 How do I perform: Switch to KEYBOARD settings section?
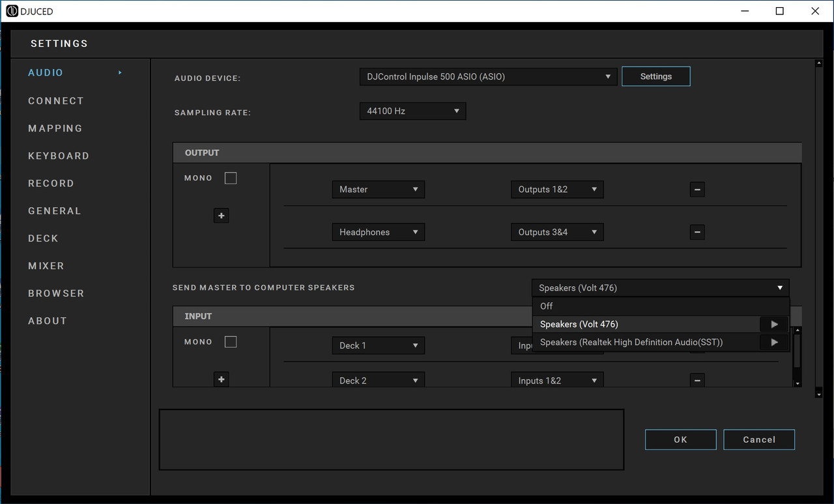[59, 156]
